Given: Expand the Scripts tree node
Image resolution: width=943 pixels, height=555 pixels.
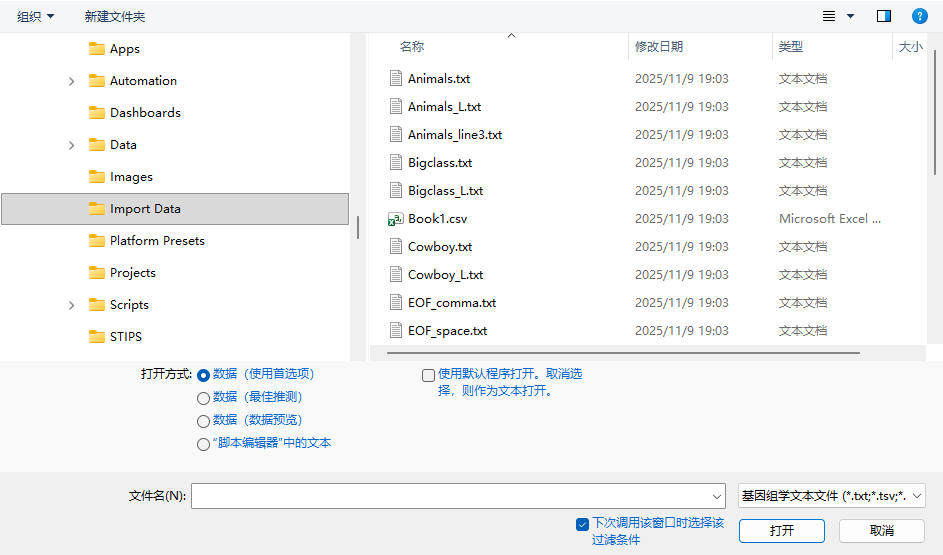Looking at the screenshot, I should (x=72, y=305).
